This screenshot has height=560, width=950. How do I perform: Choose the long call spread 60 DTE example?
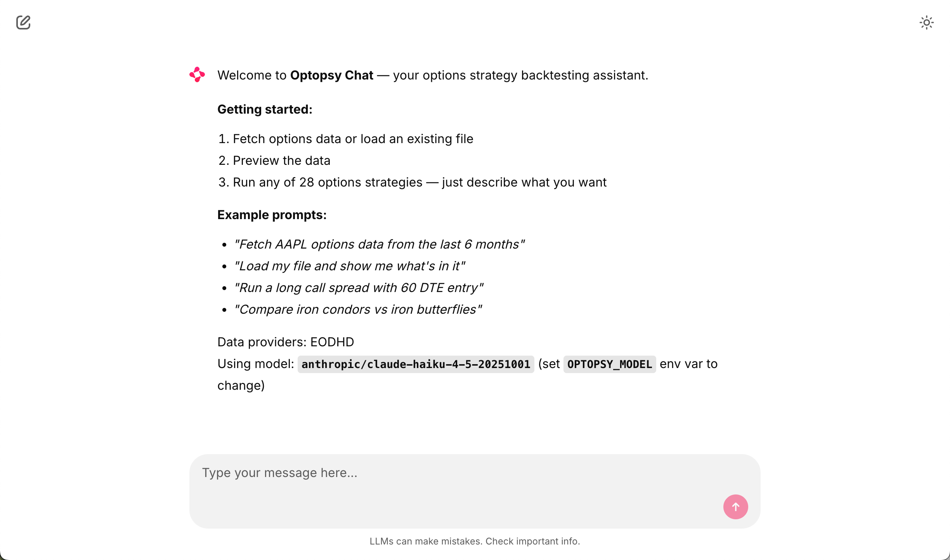tap(359, 288)
